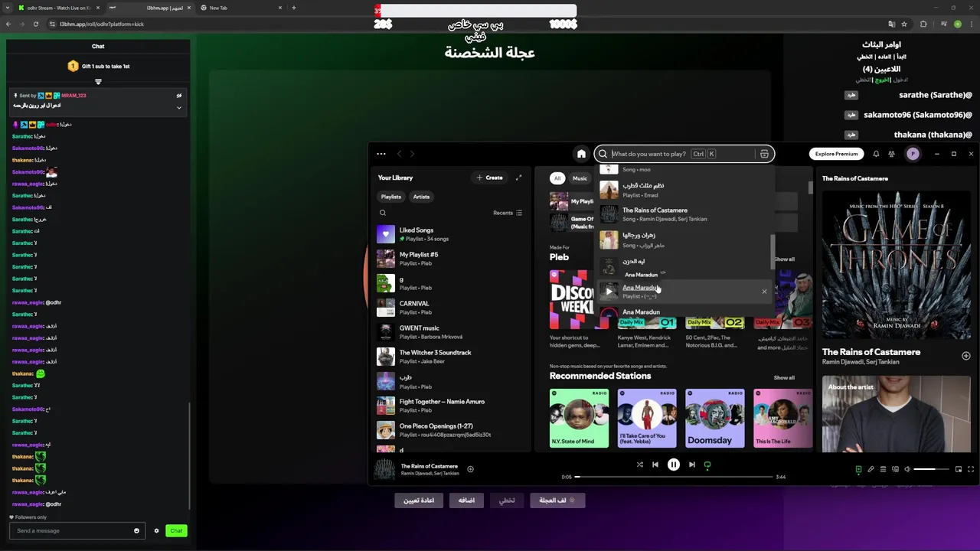Screen dimensions: 980x551
Task: Select the All filter chip
Action: click(x=557, y=178)
